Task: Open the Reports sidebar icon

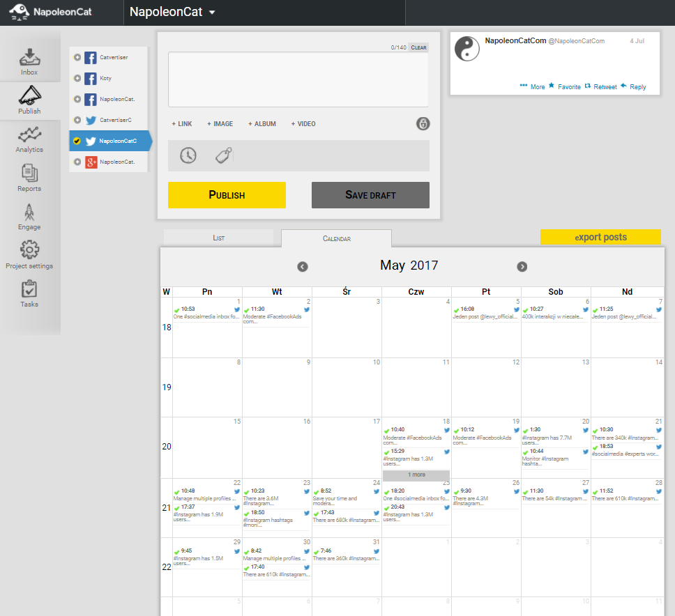Action: pos(29,173)
